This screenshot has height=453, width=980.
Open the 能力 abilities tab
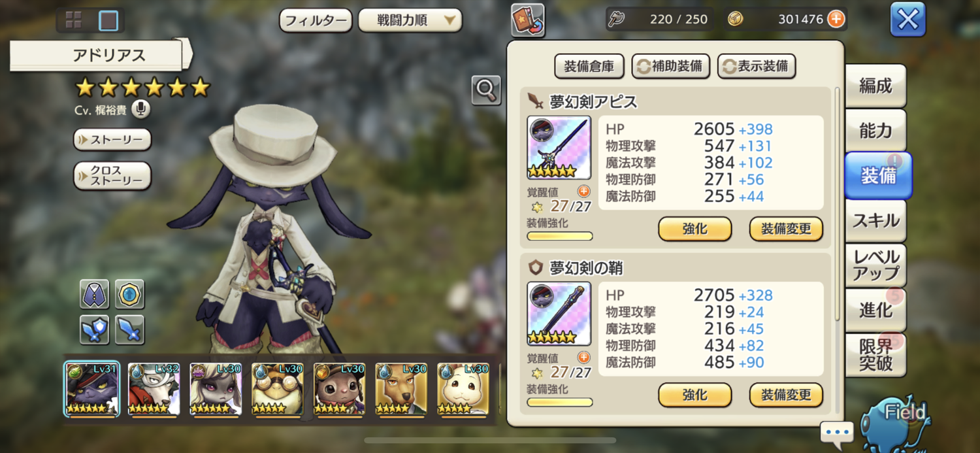point(876,131)
